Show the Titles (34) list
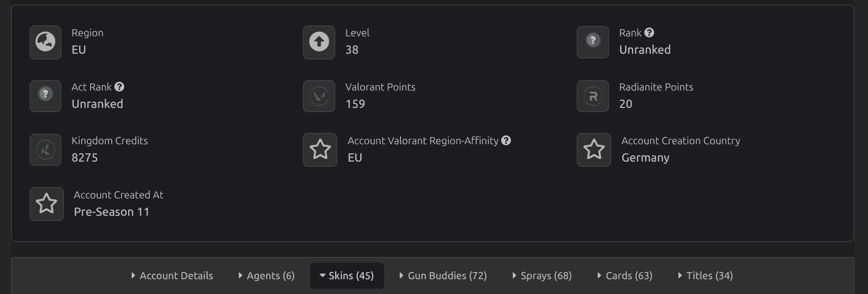868x294 pixels. (705, 276)
